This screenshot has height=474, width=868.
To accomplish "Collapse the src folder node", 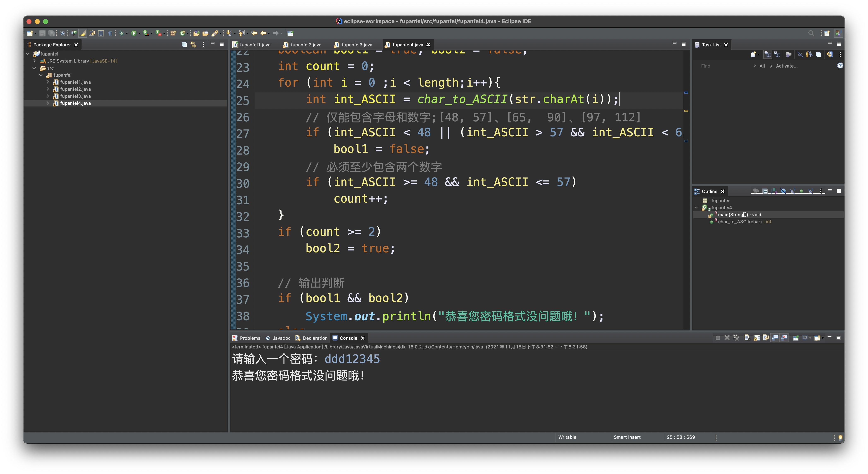I will point(34,68).
